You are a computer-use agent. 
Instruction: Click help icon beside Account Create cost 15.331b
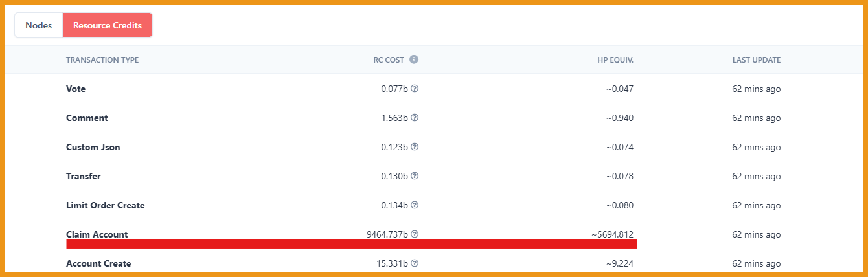coord(415,263)
